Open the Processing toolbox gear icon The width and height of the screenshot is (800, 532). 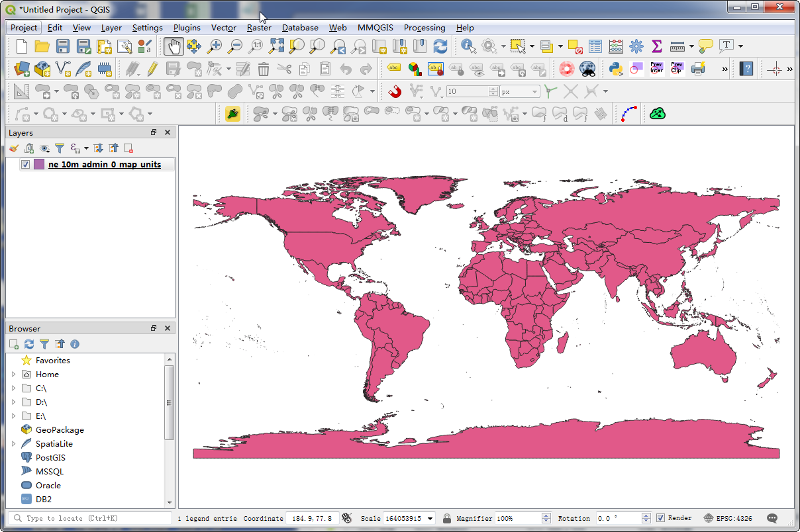coord(636,46)
